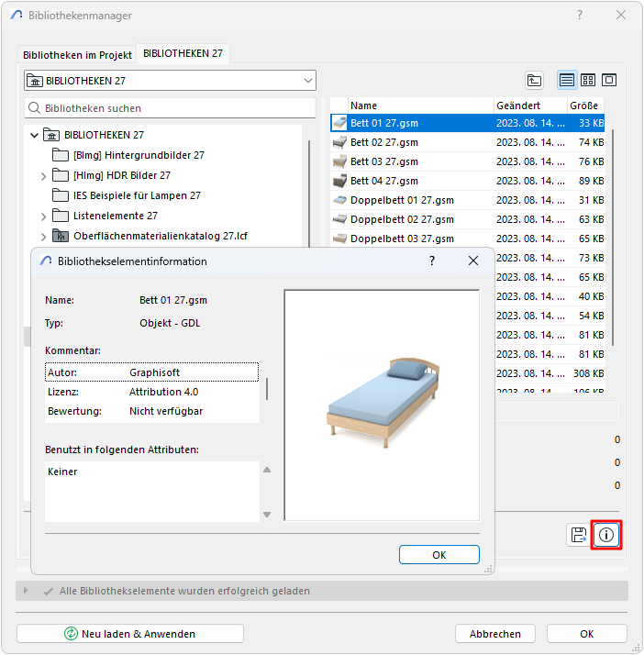Click the IES Beispiele folder icon
This screenshot has width=644, height=655.
[61, 195]
